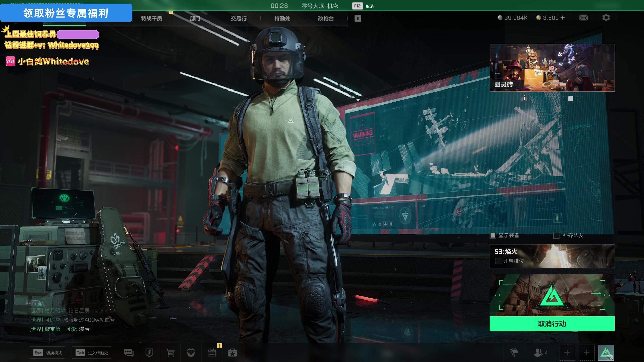Click the lightning shield icon in bottom bar
Viewport: 644px width, 362px height.
click(149, 353)
